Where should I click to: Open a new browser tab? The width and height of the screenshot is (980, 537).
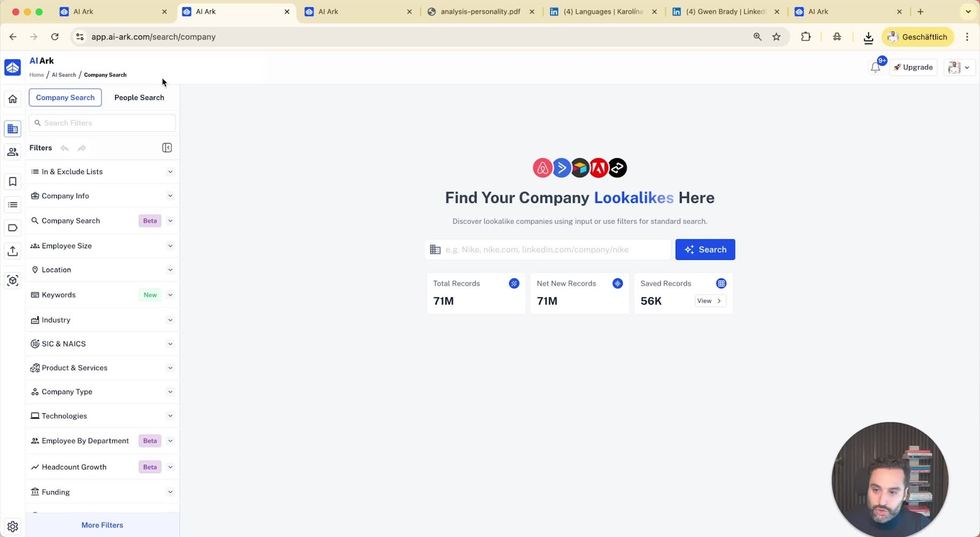(920, 12)
